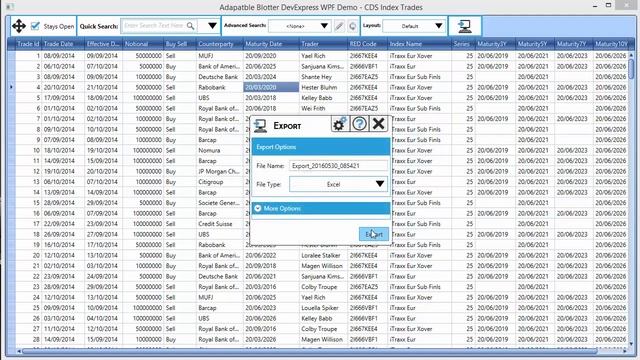Click the Trader column header

click(x=323, y=44)
